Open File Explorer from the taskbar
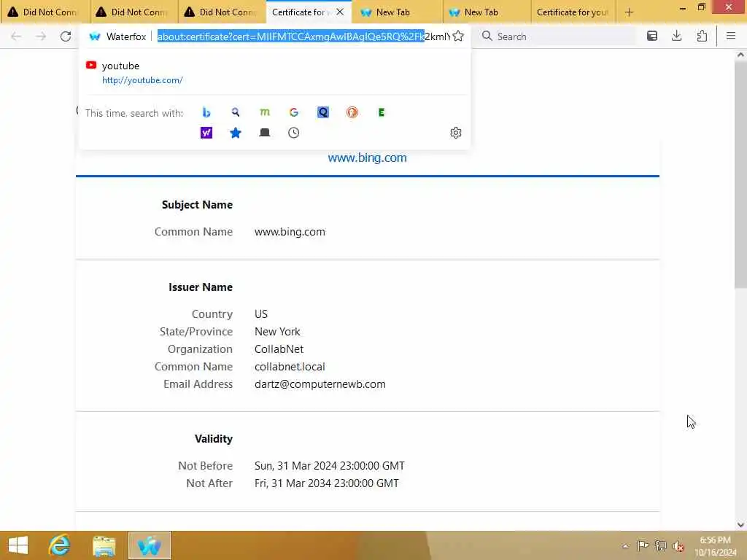 pos(104,545)
